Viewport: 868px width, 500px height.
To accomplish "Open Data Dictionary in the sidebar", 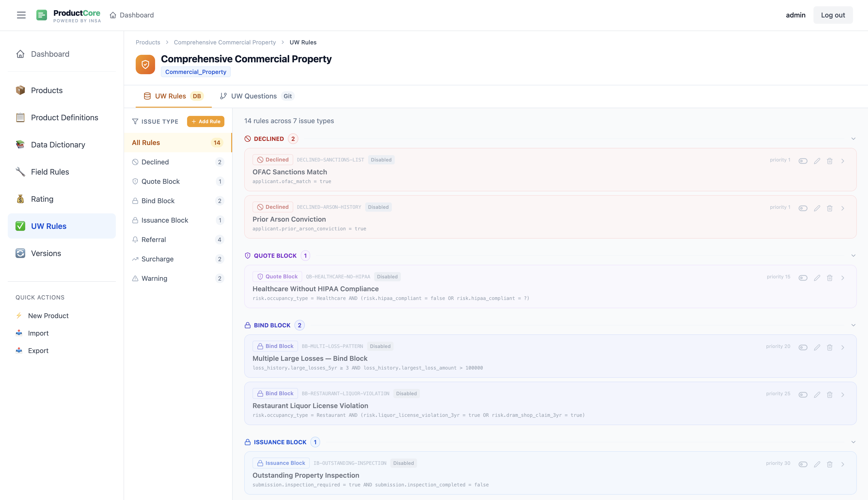I will click(62, 145).
